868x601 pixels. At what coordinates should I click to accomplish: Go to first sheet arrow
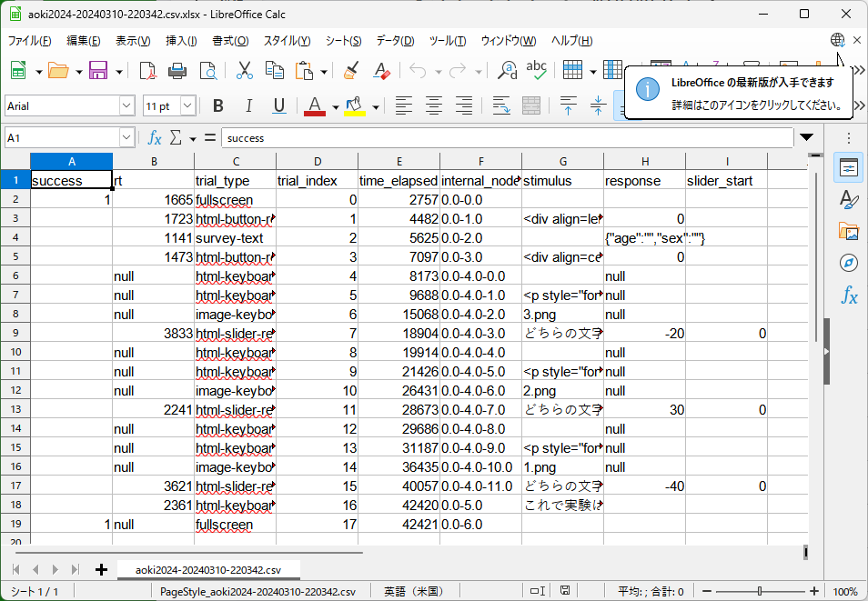point(16,569)
